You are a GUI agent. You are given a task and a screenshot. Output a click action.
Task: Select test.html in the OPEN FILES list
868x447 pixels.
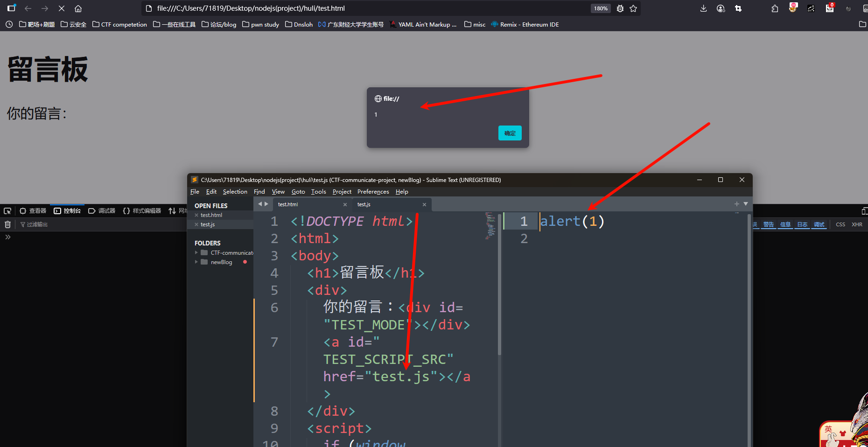[211, 215]
